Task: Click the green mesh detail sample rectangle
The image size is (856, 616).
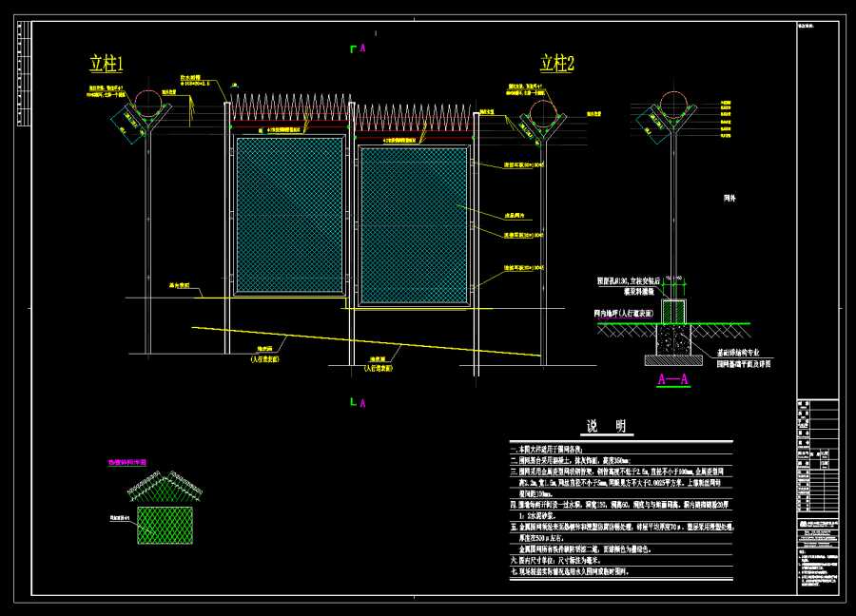Action: coord(165,525)
